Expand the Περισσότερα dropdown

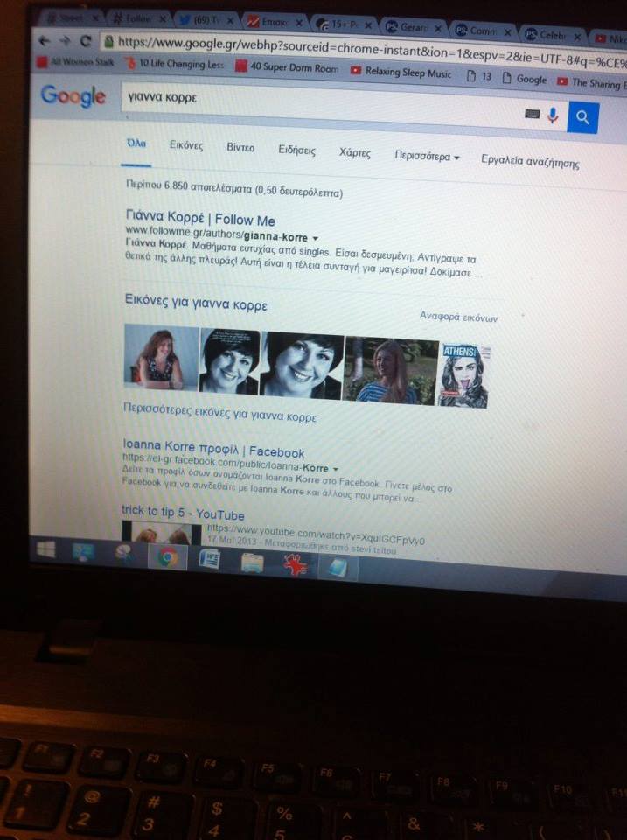pos(427,156)
